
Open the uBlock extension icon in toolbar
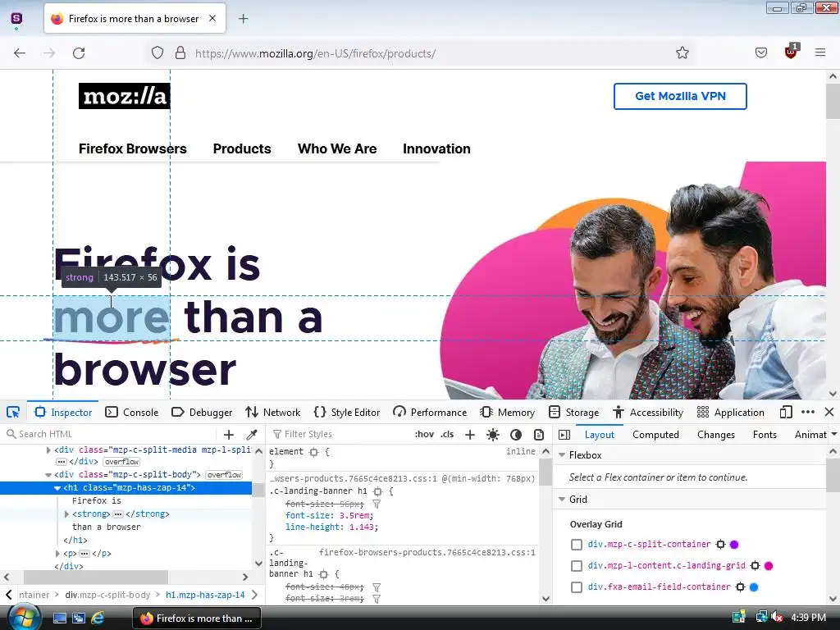792,52
